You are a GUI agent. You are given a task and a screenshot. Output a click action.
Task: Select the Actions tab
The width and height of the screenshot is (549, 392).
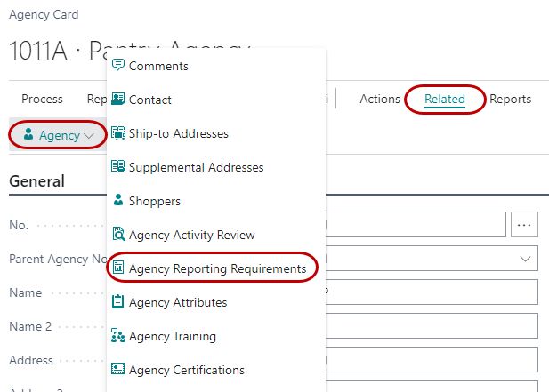(380, 99)
